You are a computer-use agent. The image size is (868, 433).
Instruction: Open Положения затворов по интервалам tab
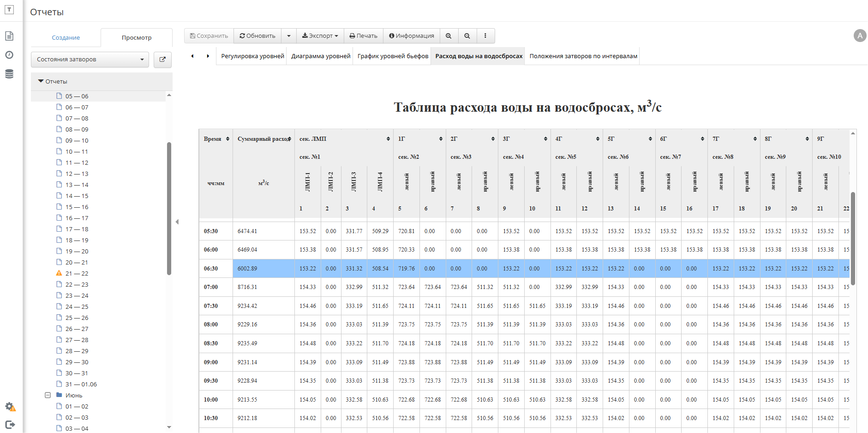click(x=583, y=56)
